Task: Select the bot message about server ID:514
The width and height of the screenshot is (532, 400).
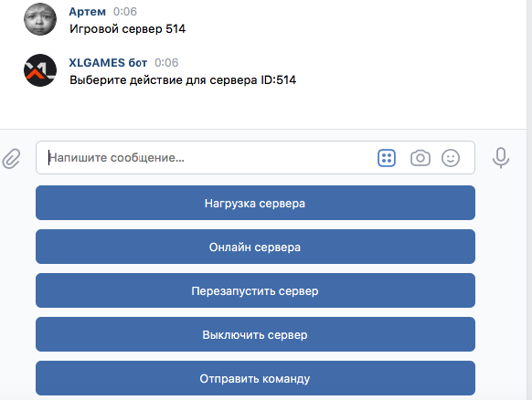Action: tap(183, 80)
